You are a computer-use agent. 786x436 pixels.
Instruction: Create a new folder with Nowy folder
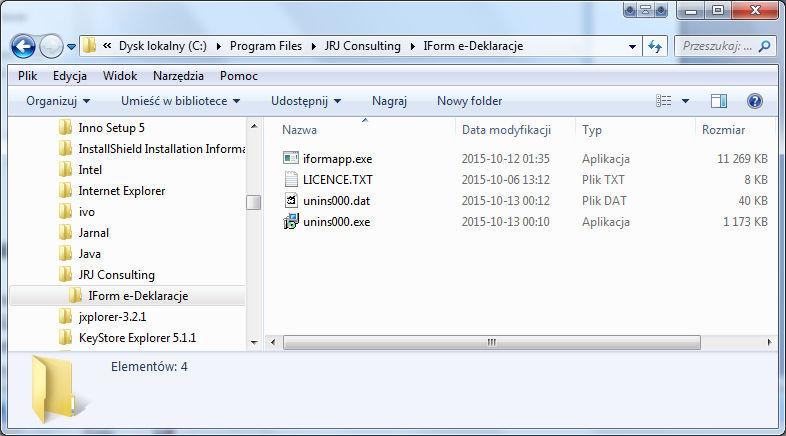click(469, 101)
